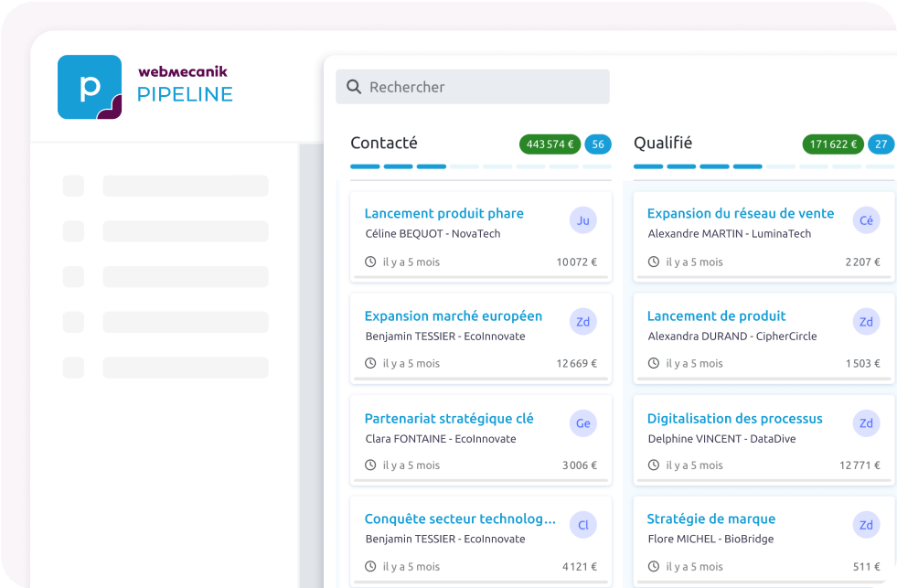Click the 'Cé' avatar on Expansion du réseau card
The width and height of the screenshot is (897, 588).
click(x=866, y=220)
